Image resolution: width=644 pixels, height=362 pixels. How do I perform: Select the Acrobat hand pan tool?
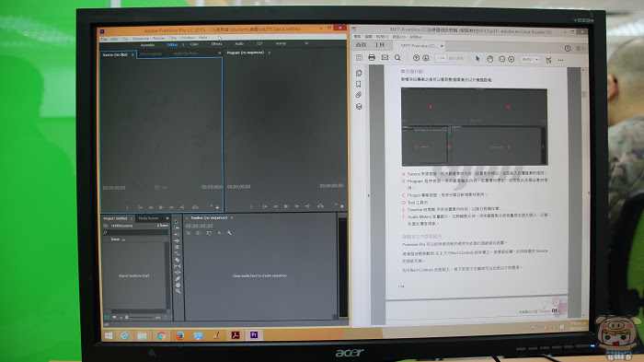tap(489, 59)
